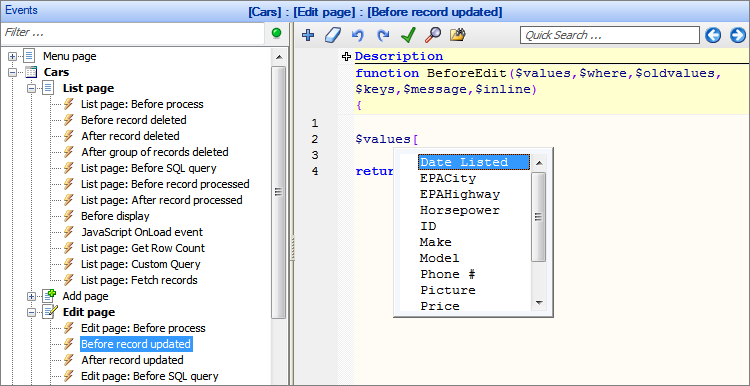The width and height of the screenshot is (750, 386).
Task: Open List page: Before record processed
Action: [x=165, y=184]
